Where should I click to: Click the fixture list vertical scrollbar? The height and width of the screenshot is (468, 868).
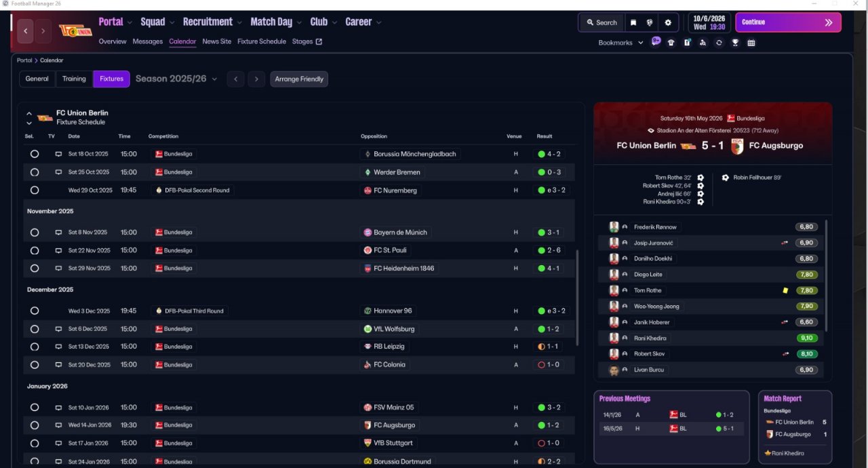[x=578, y=298]
